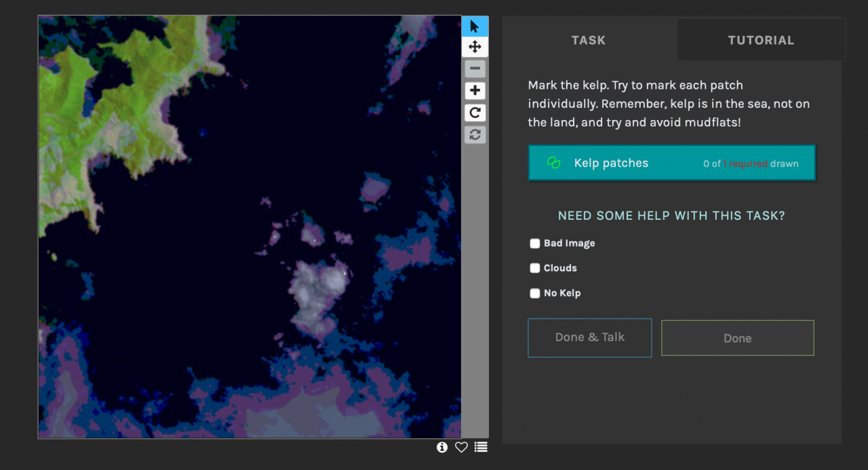Switch to the Tutorial tab
Screen dimensions: 868x470
coord(761,40)
